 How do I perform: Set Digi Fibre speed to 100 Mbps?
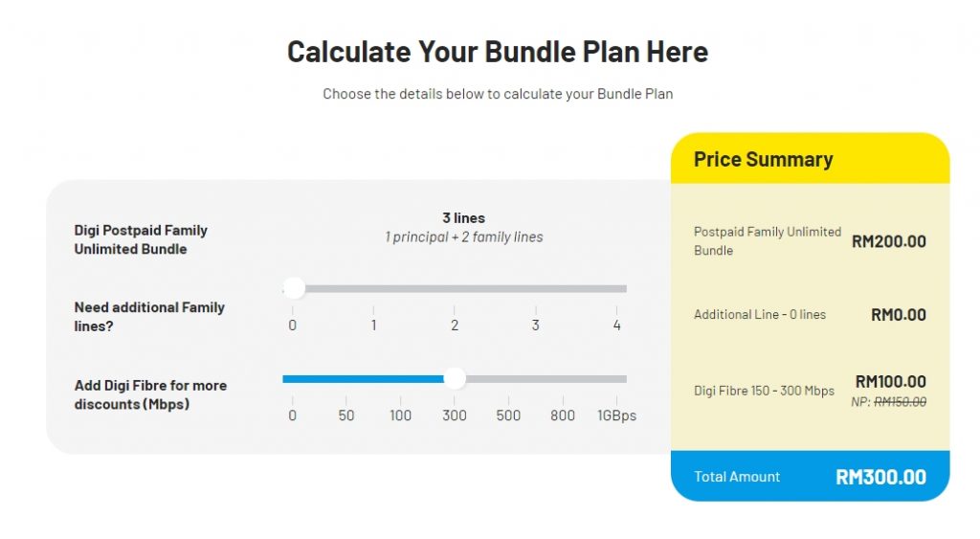(400, 378)
